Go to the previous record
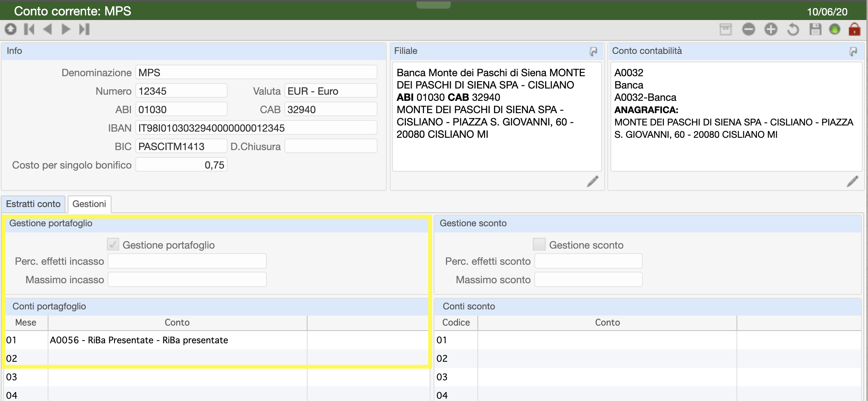 pyautogui.click(x=47, y=29)
